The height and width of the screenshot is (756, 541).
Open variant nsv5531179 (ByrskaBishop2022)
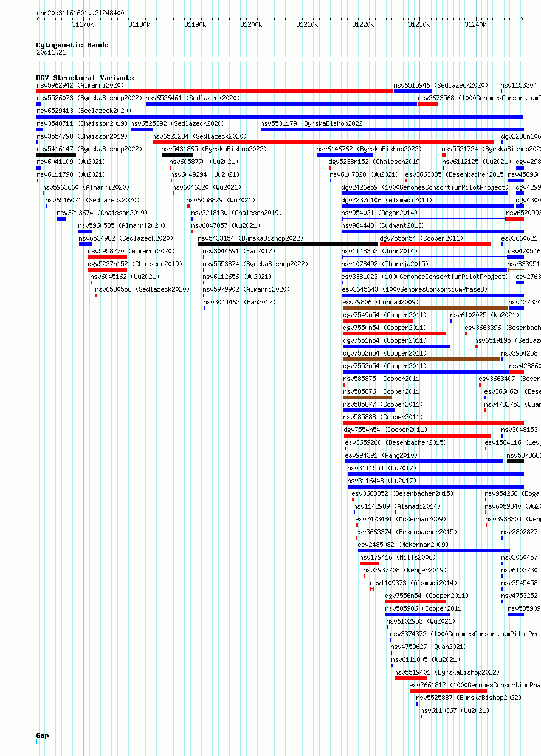pyautogui.click(x=313, y=124)
